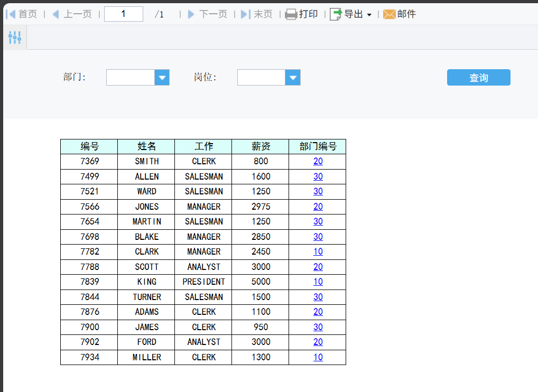538x392 pixels.
Task: Select the 工作 column header
Action: tap(203, 146)
